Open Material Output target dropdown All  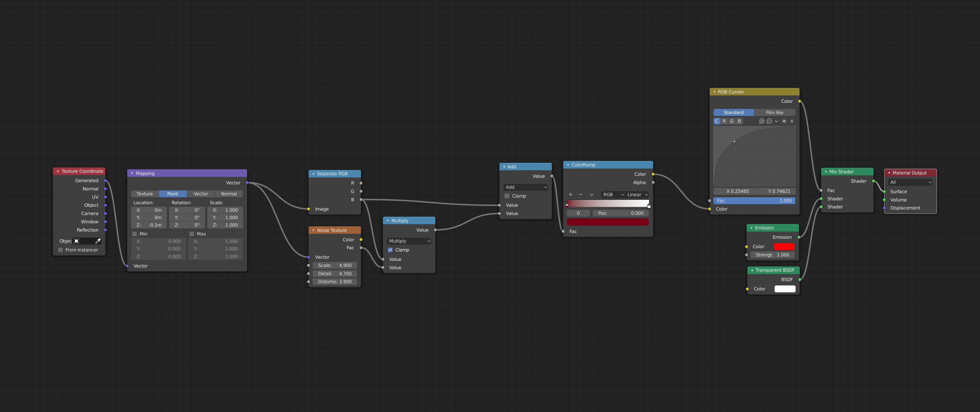click(x=911, y=182)
